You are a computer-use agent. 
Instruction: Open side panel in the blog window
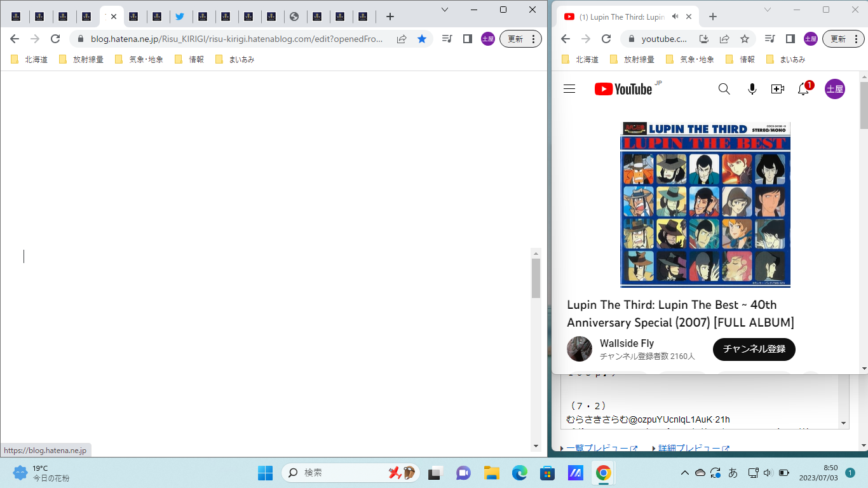(x=468, y=39)
